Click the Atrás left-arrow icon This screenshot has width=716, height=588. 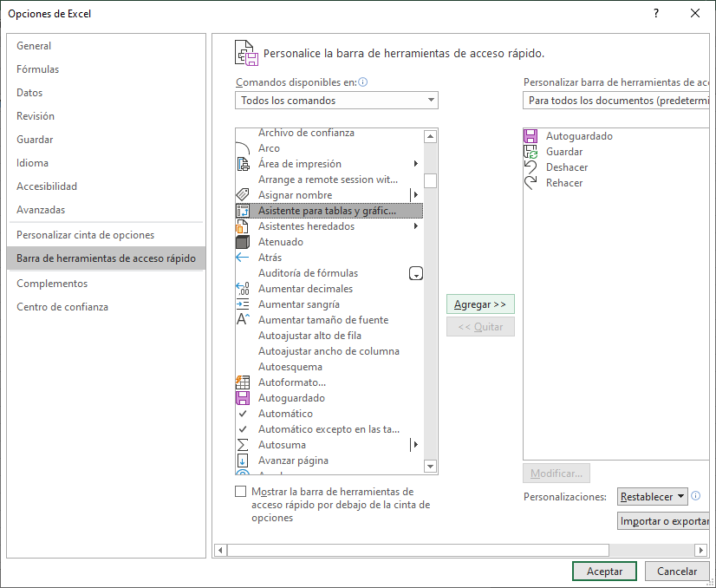[x=243, y=258]
